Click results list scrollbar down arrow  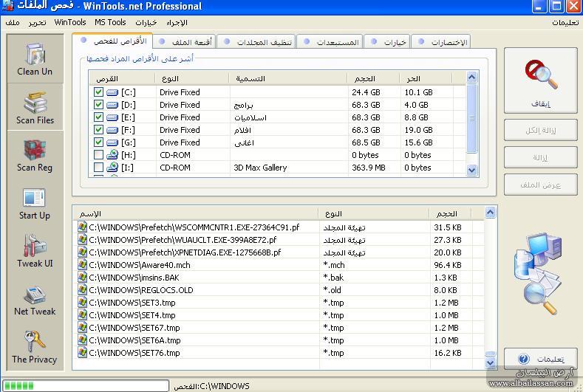point(491,362)
